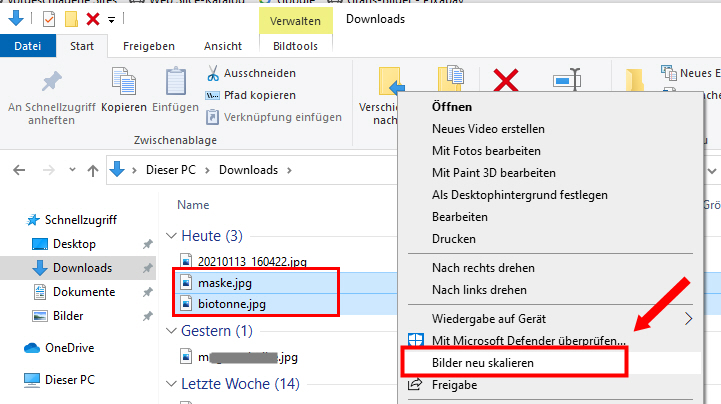
Task: Navigate up with the up arrow
Action: pos(92,170)
